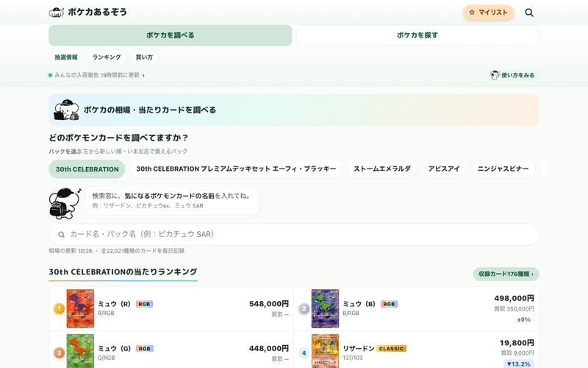Image resolution: width=588 pixels, height=368 pixels.
Task: Click elephant mascot icon beside 使い方をみる
Action: tap(495, 75)
